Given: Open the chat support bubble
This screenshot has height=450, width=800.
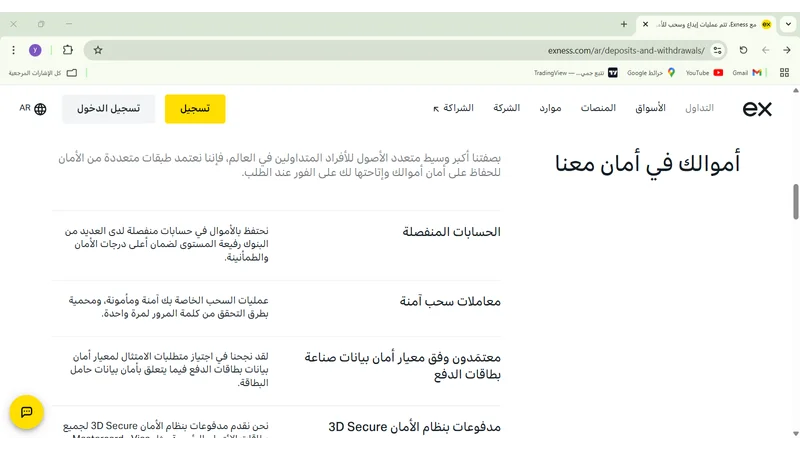Looking at the screenshot, I should 26,412.
